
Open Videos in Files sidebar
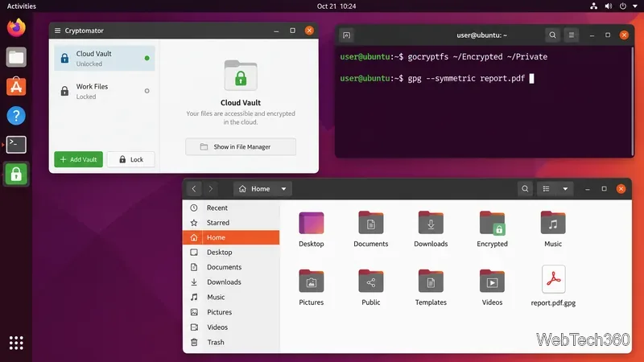pyautogui.click(x=231, y=327)
